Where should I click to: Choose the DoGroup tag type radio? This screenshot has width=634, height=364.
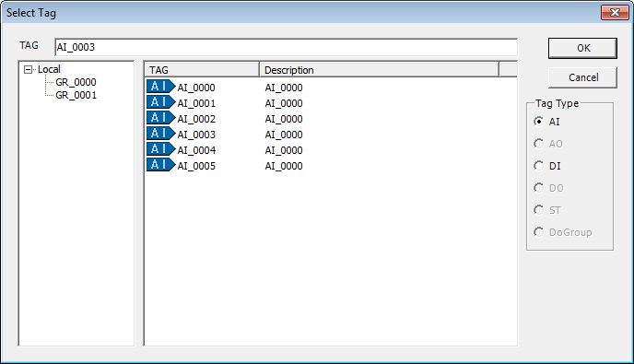tap(538, 232)
